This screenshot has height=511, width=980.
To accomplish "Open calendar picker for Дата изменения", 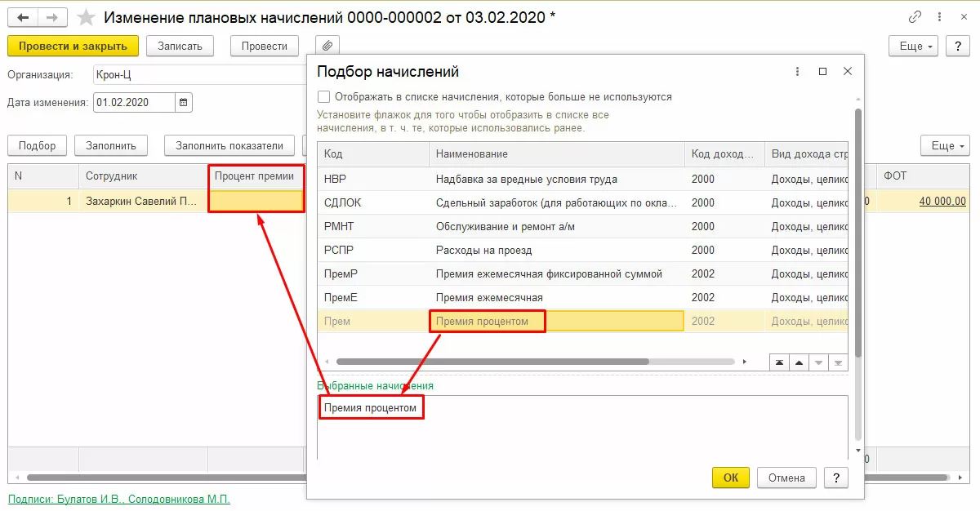I will point(183,102).
